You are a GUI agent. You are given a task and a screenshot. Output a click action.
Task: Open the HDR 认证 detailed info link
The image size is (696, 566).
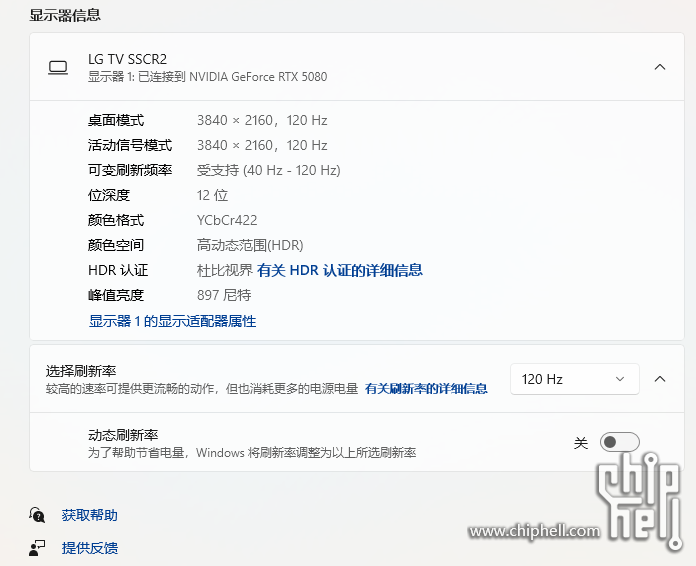340,270
